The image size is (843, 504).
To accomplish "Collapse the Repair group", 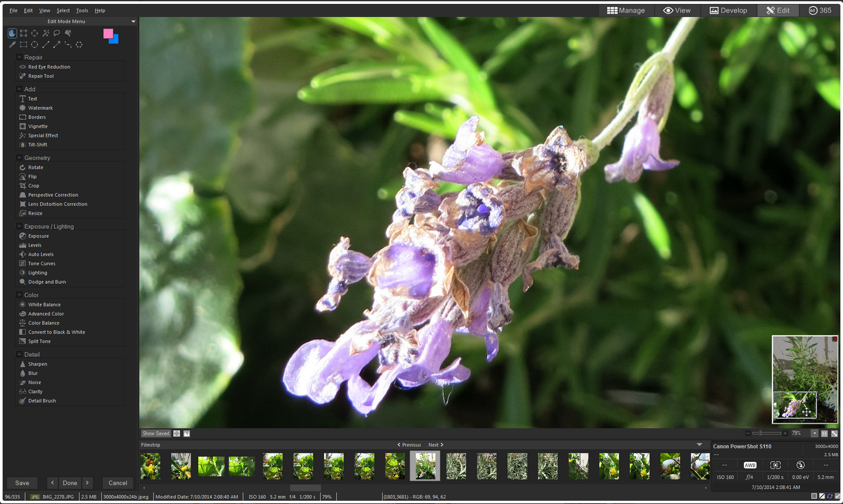I will coord(19,58).
